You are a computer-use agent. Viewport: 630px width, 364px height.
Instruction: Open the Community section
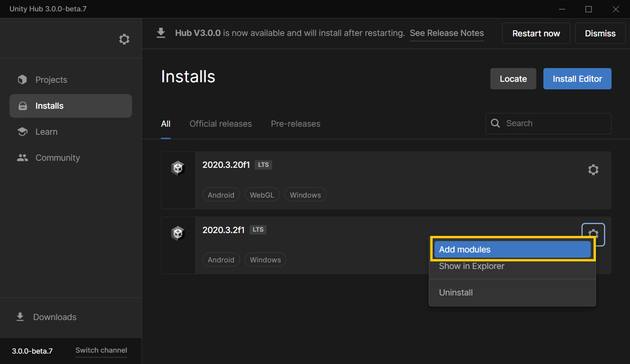tap(71, 158)
